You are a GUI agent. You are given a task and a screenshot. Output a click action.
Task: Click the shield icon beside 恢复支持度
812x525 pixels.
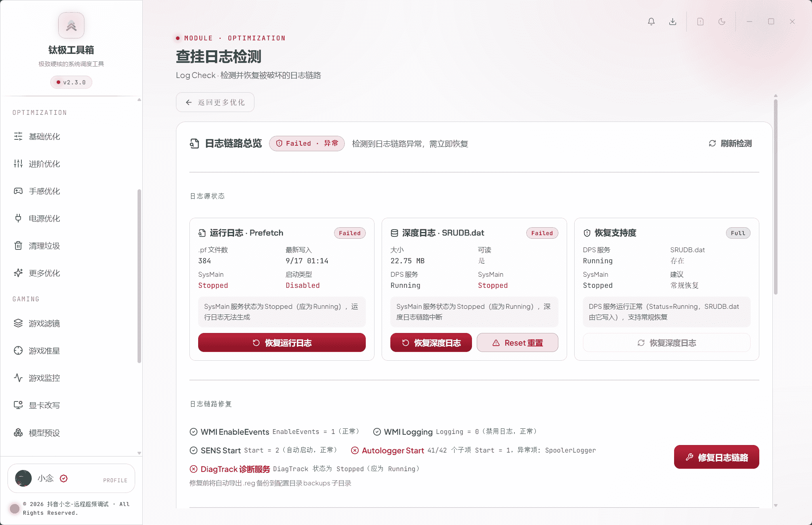point(587,233)
